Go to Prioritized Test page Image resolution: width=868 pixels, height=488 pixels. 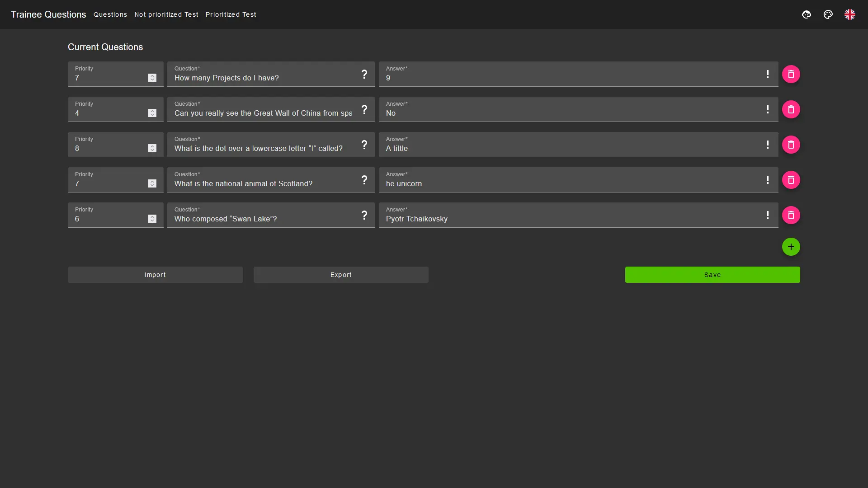231,14
